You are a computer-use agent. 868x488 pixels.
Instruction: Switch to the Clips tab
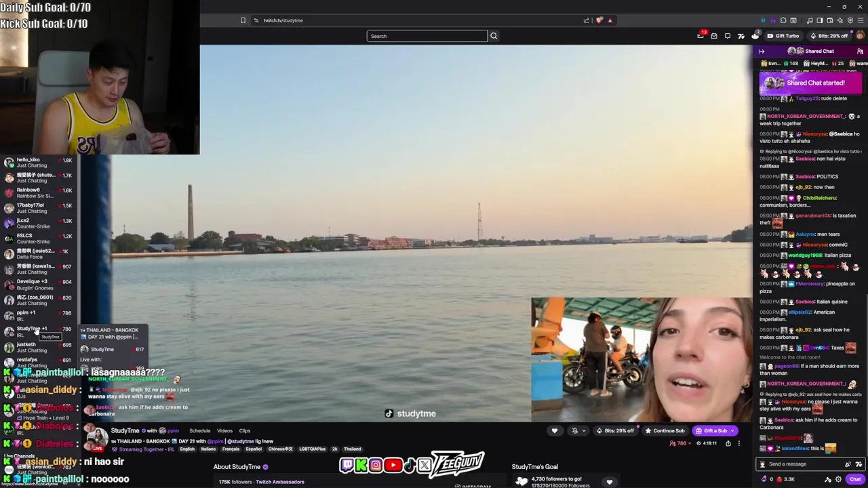(x=245, y=431)
